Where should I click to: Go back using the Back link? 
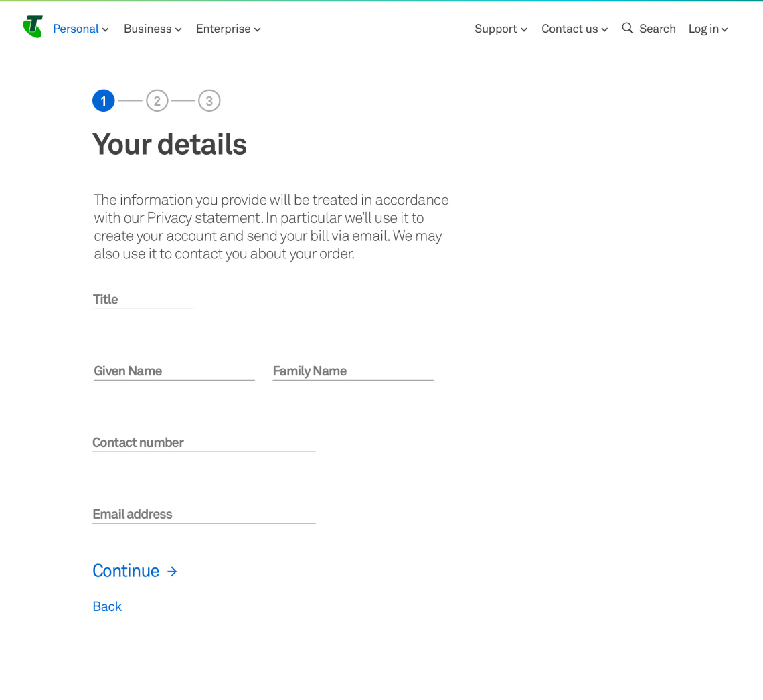coord(106,606)
